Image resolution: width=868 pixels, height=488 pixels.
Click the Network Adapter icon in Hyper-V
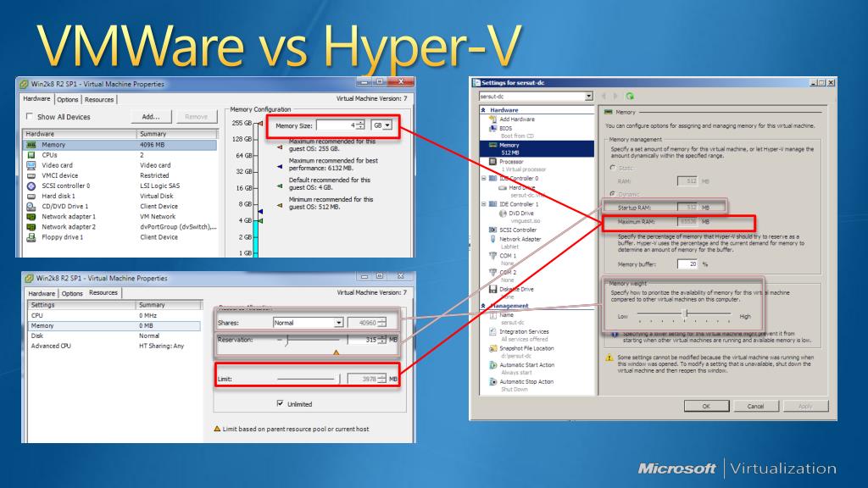click(492, 239)
